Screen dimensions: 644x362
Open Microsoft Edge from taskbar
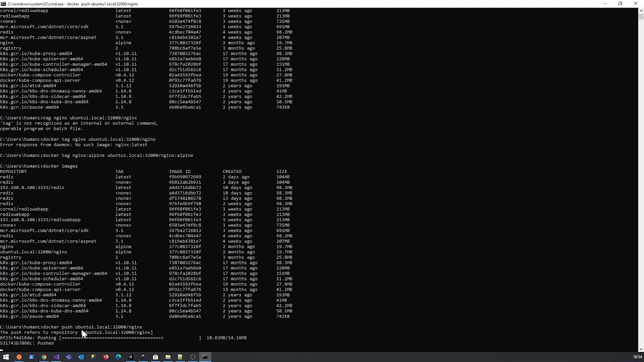[x=118, y=357]
